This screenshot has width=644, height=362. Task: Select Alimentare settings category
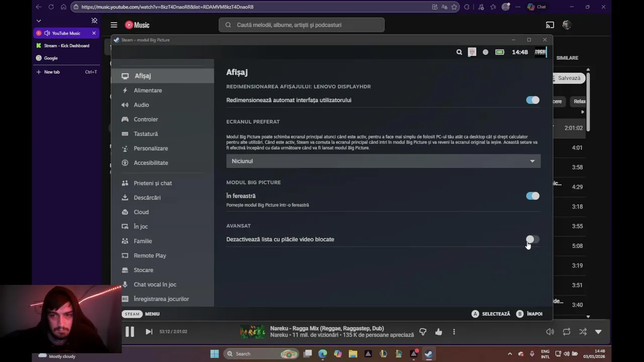point(163,90)
